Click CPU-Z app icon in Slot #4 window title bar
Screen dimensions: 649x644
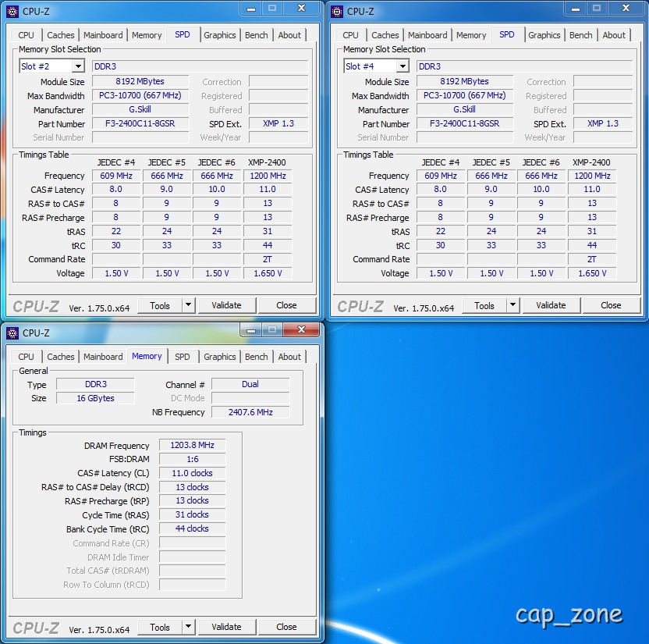click(337, 12)
